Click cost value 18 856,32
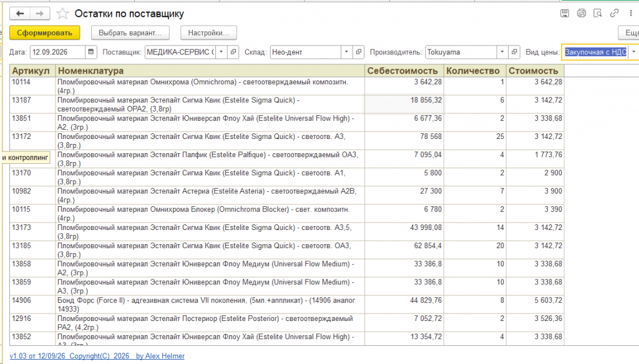 [404, 104]
